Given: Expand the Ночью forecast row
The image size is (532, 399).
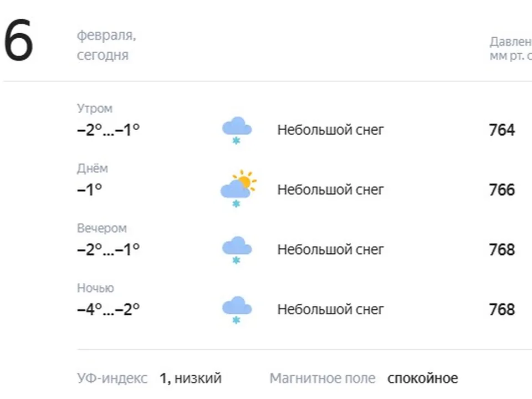Looking at the screenshot, I should click(x=96, y=288).
